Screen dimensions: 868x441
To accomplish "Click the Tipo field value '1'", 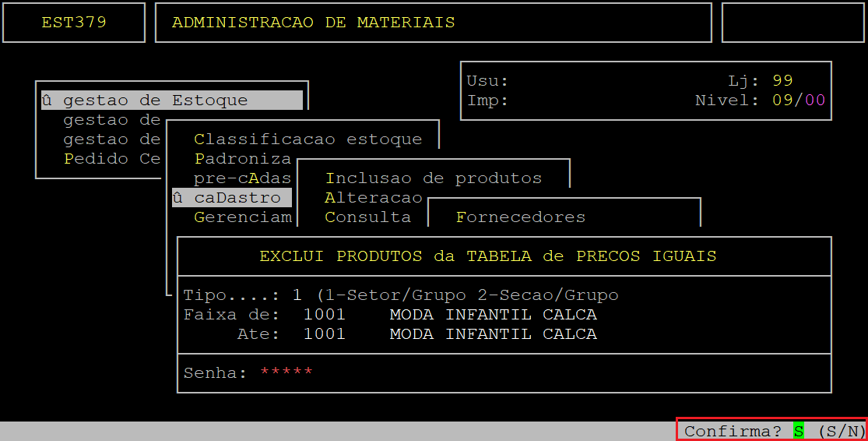I will 297,295.
